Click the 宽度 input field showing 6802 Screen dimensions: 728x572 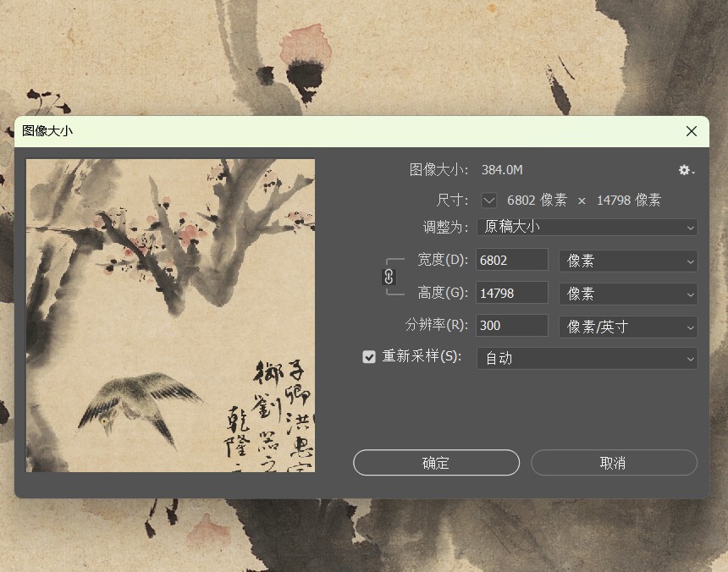click(511, 260)
